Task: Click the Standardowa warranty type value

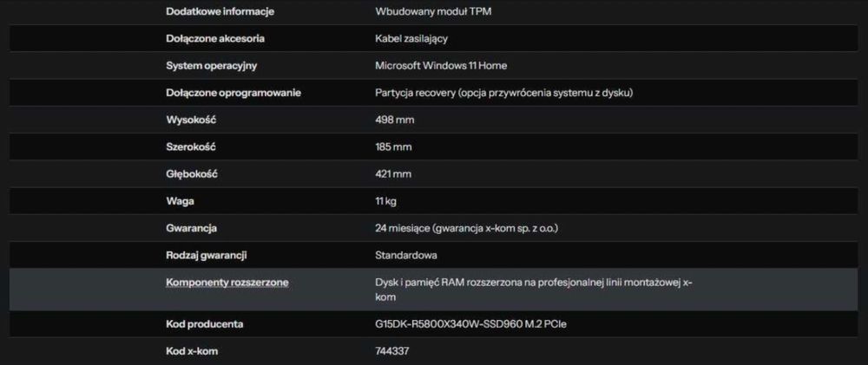Action: [x=405, y=255]
